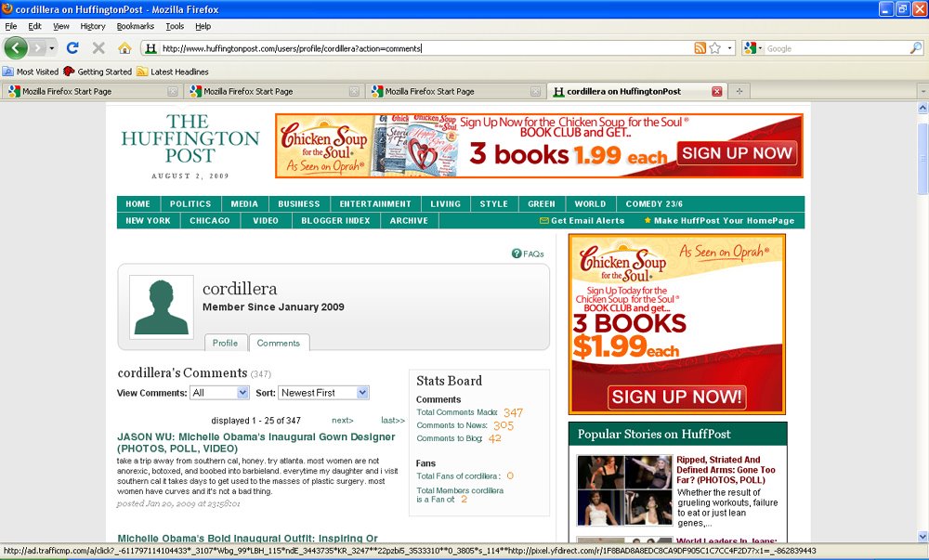Image resolution: width=929 pixels, height=560 pixels.
Task: Click Make HuffPost Your HomePage star link
Action: 719,220
